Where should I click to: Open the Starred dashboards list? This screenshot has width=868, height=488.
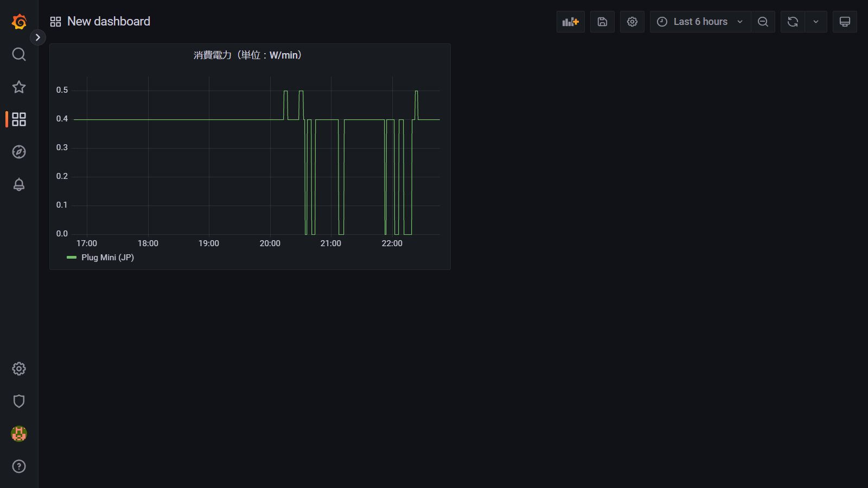click(x=18, y=87)
